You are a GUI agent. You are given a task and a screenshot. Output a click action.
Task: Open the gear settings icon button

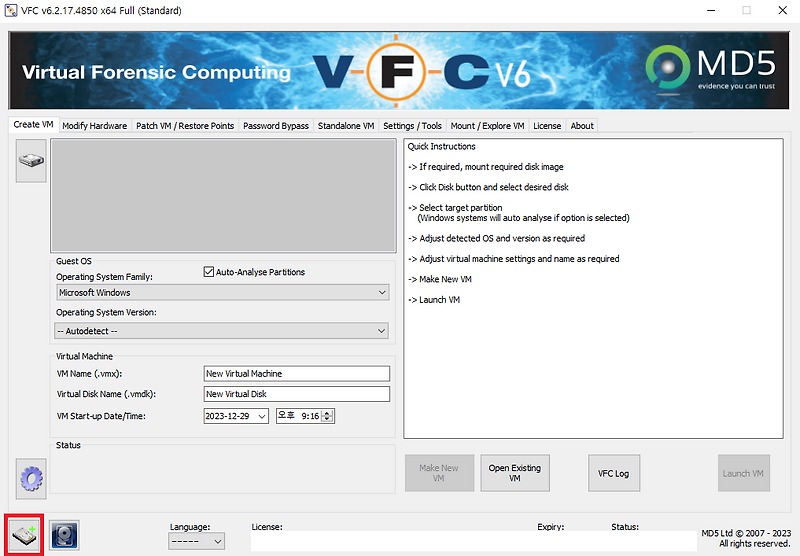31,478
